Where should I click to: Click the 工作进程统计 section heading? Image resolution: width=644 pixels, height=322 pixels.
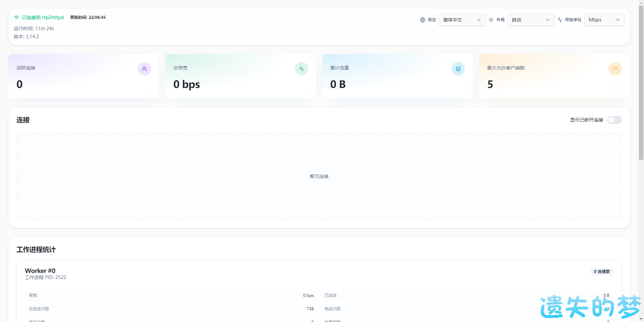pyautogui.click(x=36, y=249)
